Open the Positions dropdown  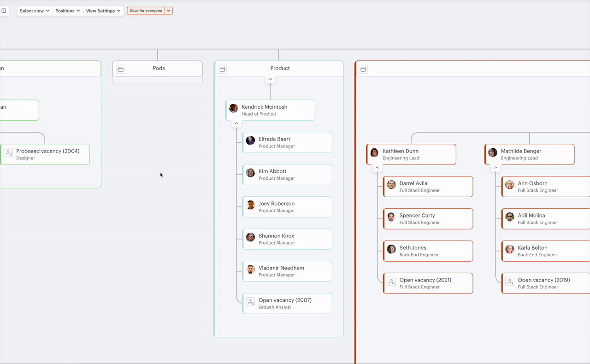[67, 11]
